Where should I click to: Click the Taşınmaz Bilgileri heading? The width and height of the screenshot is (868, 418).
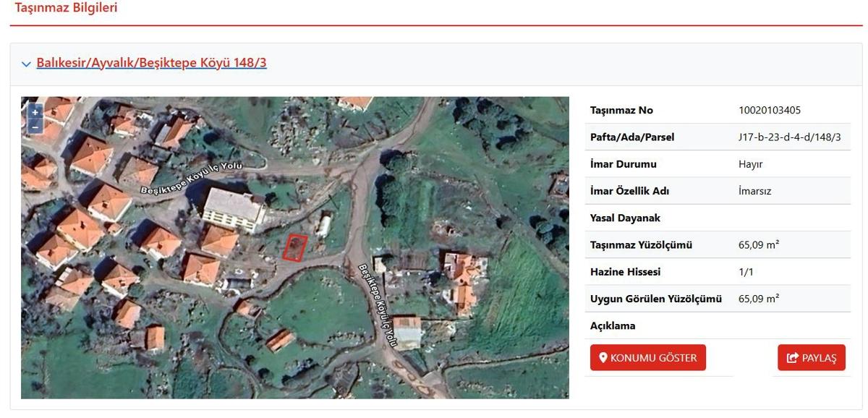66,8
